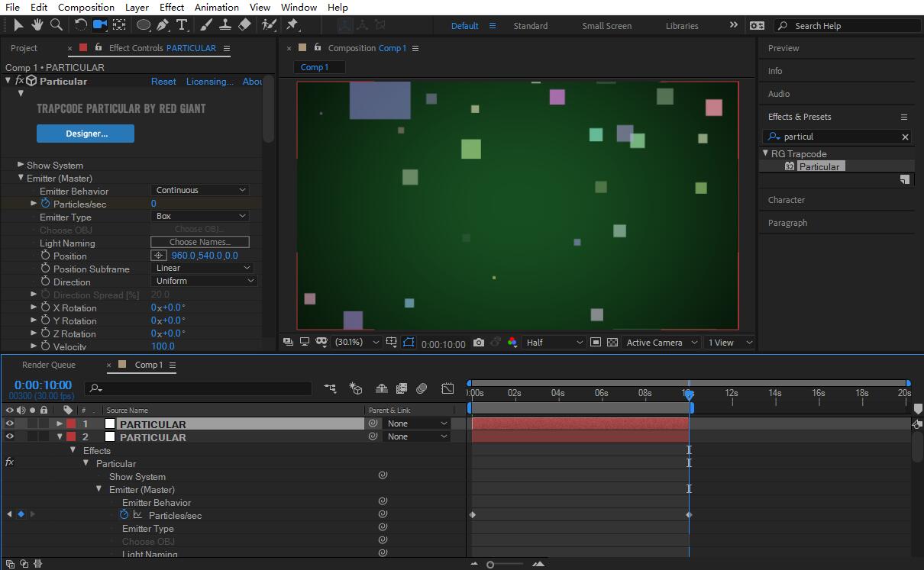The height and width of the screenshot is (570, 924).
Task: Click the timeline zoom slider handle
Action: click(x=490, y=565)
